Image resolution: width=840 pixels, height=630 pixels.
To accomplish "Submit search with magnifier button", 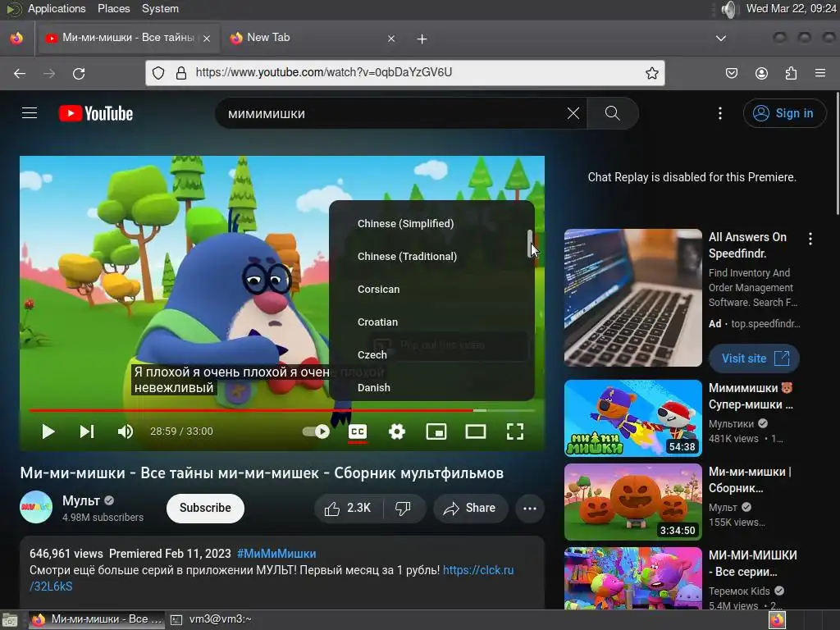I will 612,113.
